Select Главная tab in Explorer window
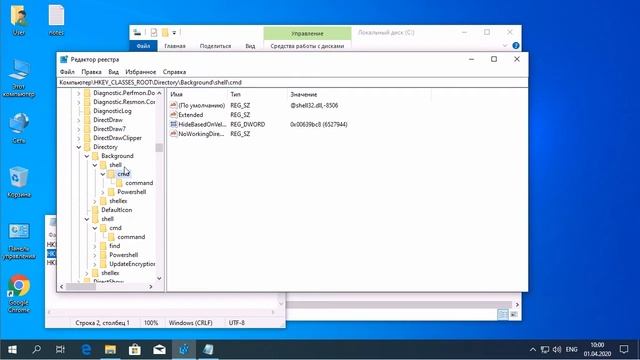The height and width of the screenshot is (360, 640). (x=175, y=46)
